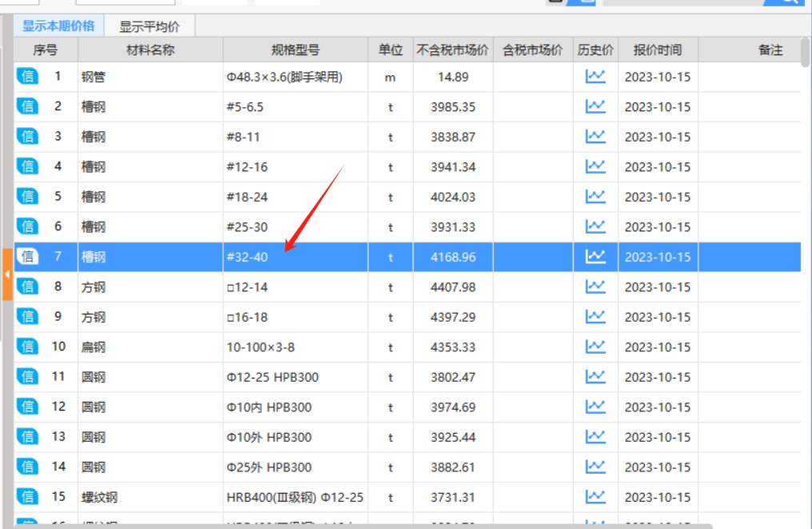Select the 螺纹钢 material name cell
Image resolution: width=812 pixels, height=529 pixels.
(150, 498)
